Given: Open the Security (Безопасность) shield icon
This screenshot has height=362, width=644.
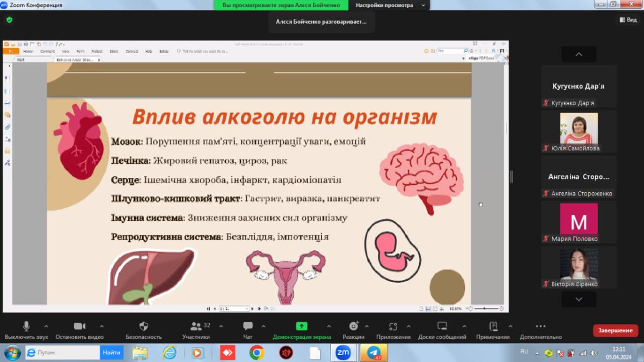Looking at the screenshot, I should [x=143, y=327].
